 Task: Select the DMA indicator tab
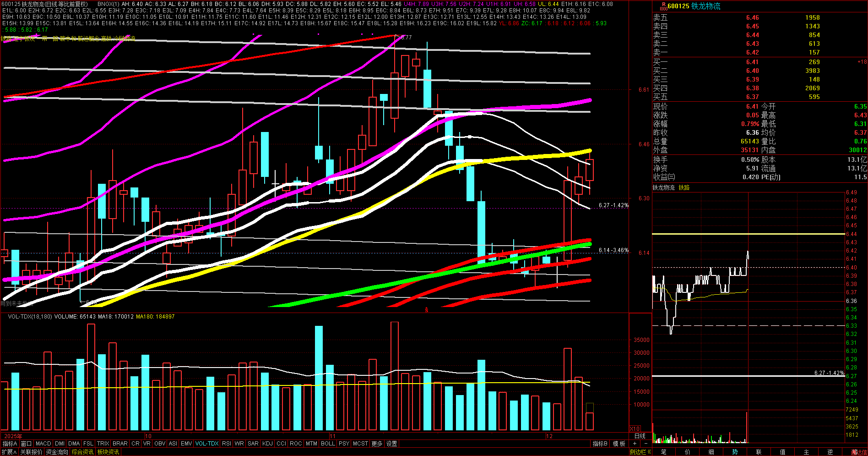(x=74, y=444)
